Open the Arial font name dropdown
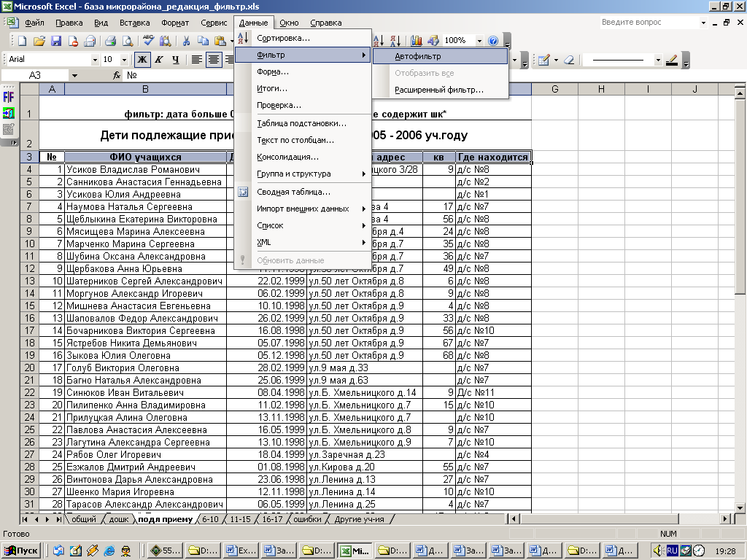The image size is (747, 560). coord(95,60)
